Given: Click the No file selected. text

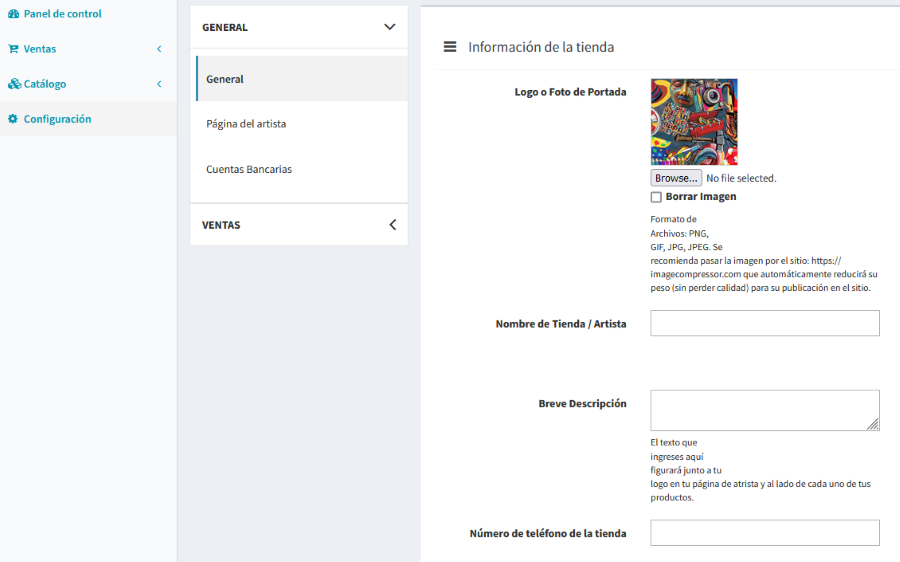Looking at the screenshot, I should [741, 179].
